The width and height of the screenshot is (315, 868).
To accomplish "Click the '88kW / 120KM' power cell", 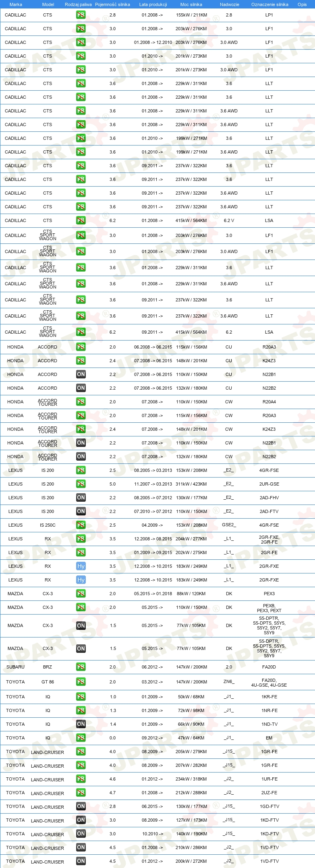I will 191,594.
